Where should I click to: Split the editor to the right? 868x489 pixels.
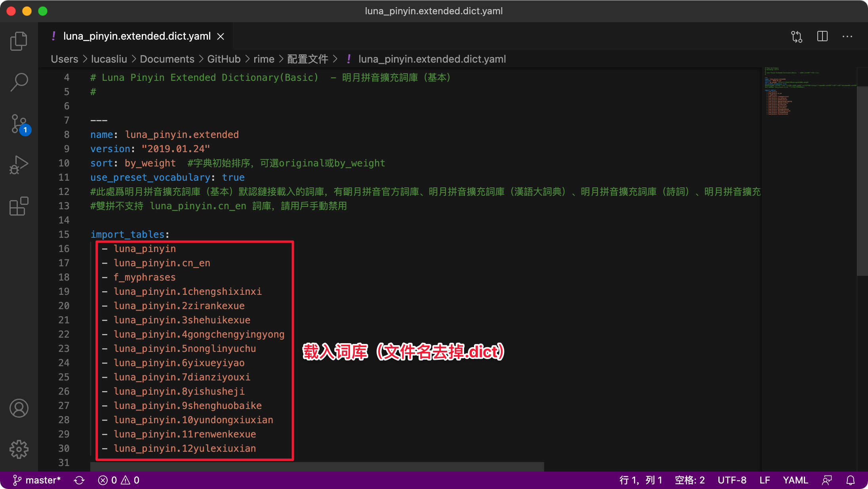click(822, 36)
